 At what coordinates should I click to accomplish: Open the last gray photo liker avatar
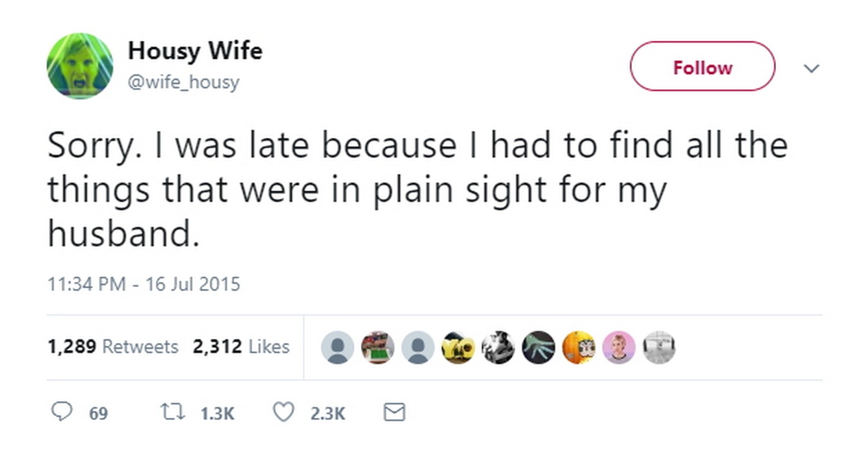tap(659, 347)
